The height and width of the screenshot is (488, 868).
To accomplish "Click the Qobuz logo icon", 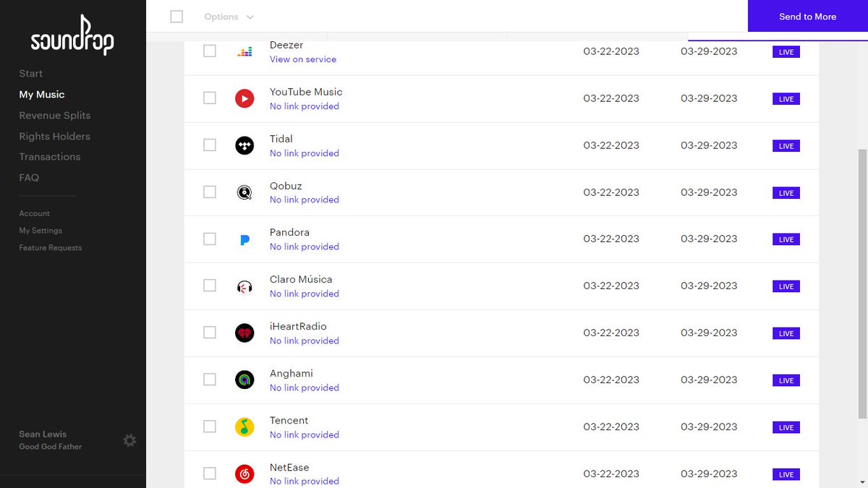I will pyautogui.click(x=244, y=192).
